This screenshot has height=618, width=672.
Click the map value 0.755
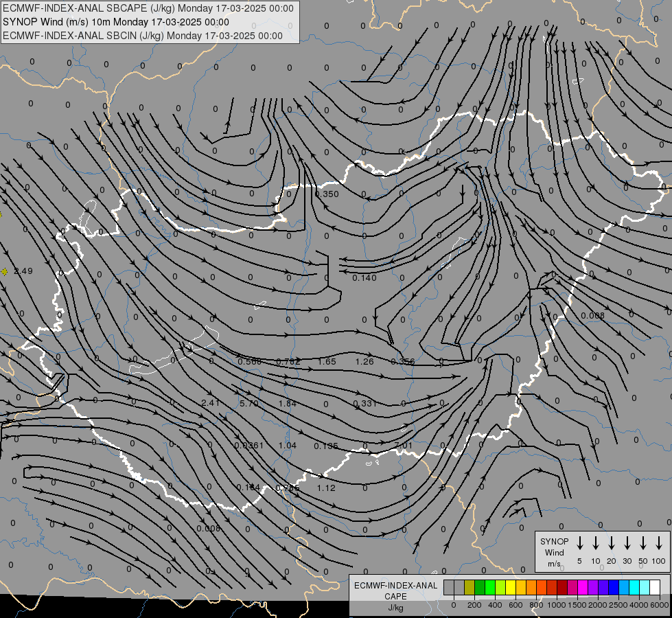coord(288,488)
